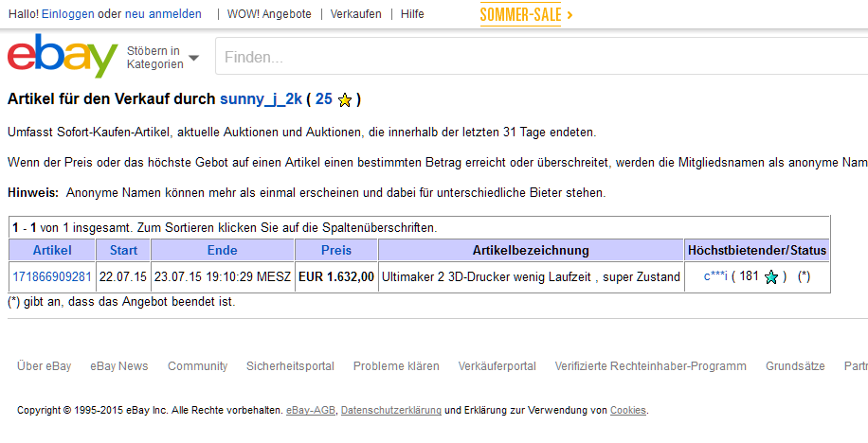Sort the table by the Artikel column
Image resolution: width=868 pixels, height=443 pixels.
pyautogui.click(x=52, y=251)
